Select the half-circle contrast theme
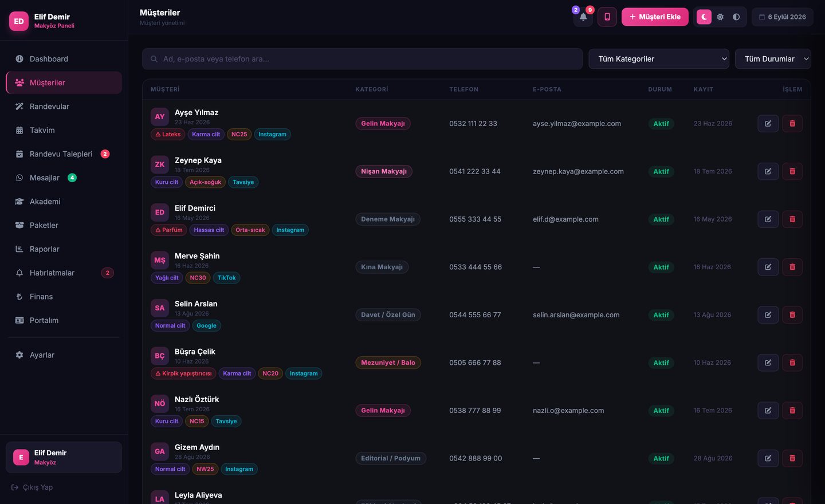The image size is (825, 504). tap(736, 17)
